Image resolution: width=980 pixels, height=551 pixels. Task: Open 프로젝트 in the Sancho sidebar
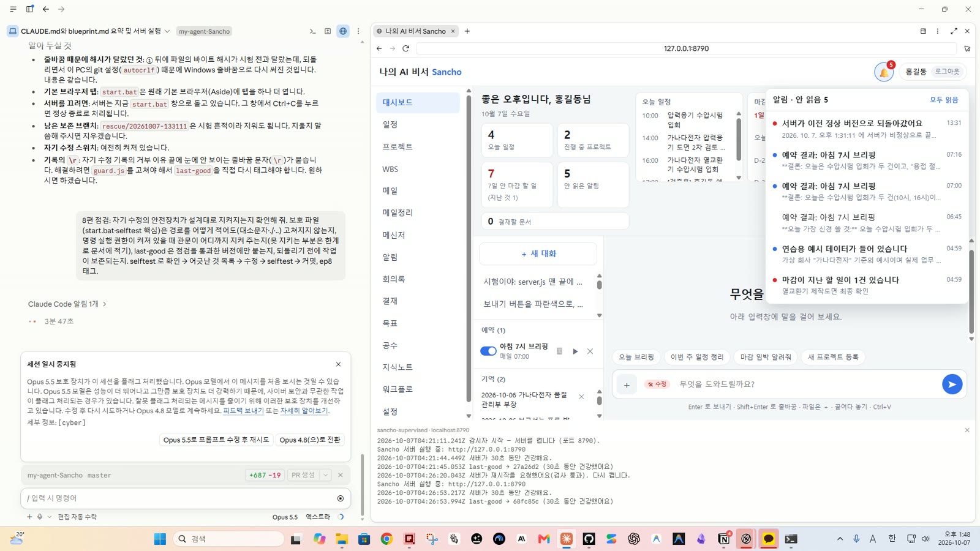418,147
